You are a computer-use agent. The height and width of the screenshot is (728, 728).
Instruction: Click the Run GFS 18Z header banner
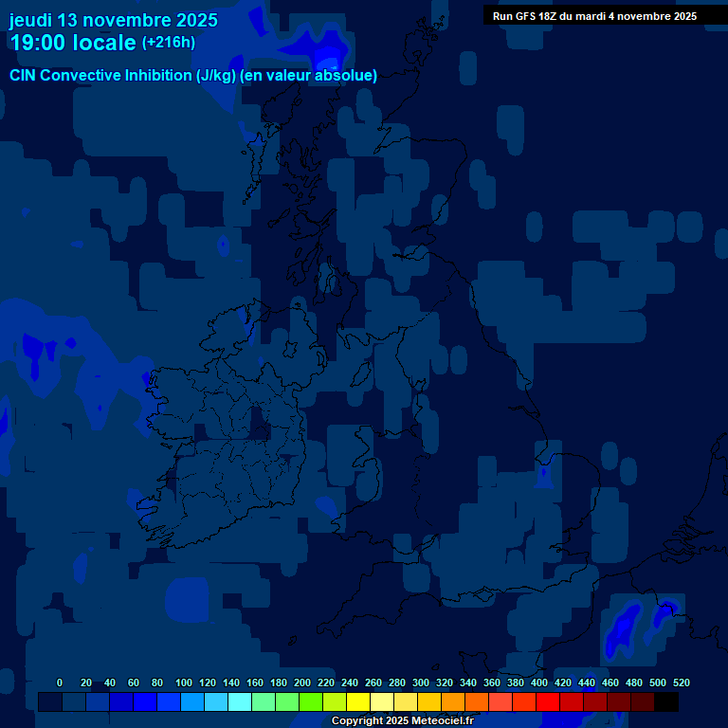click(x=594, y=15)
